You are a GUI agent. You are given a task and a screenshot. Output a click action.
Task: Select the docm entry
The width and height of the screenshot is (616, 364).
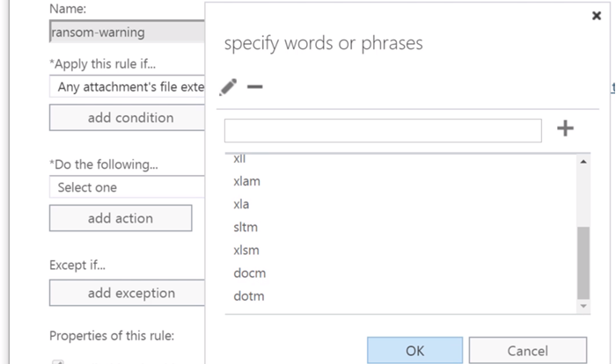point(249,273)
